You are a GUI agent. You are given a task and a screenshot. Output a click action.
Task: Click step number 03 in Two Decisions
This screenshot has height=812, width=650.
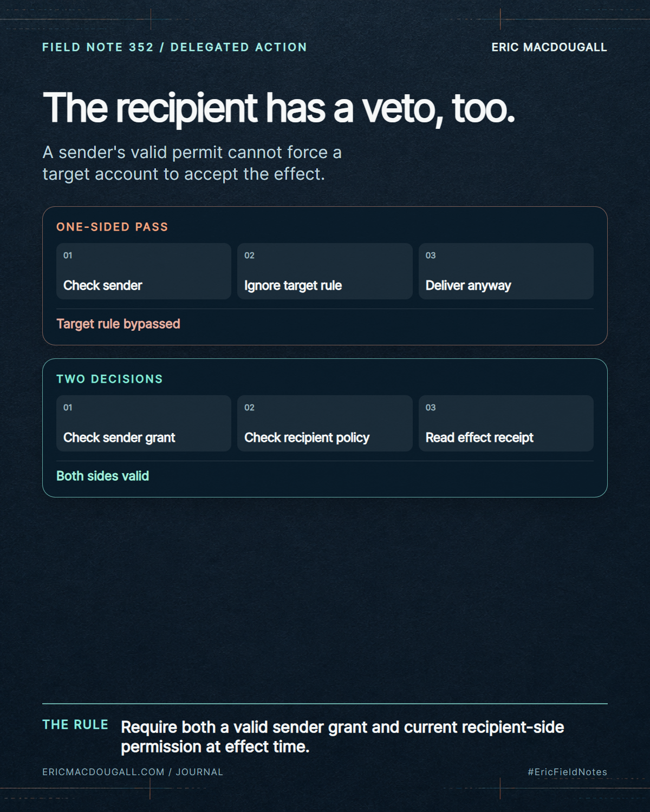pos(431,408)
